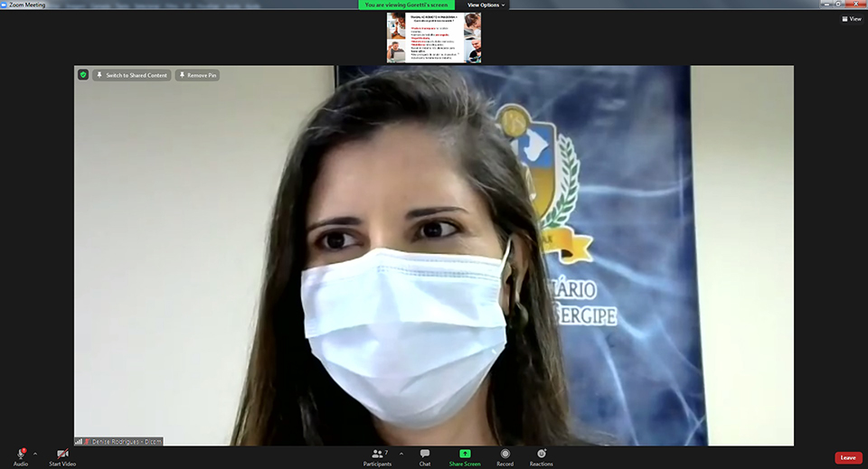Click Switch to Shared Content
Viewport: 868px width, 469px height.
tap(131, 75)
